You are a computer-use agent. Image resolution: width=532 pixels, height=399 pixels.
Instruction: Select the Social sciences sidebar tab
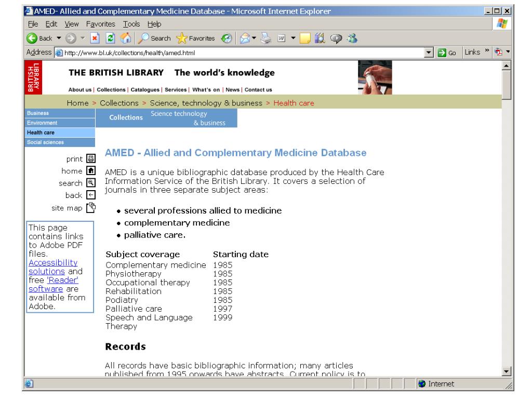60,142
